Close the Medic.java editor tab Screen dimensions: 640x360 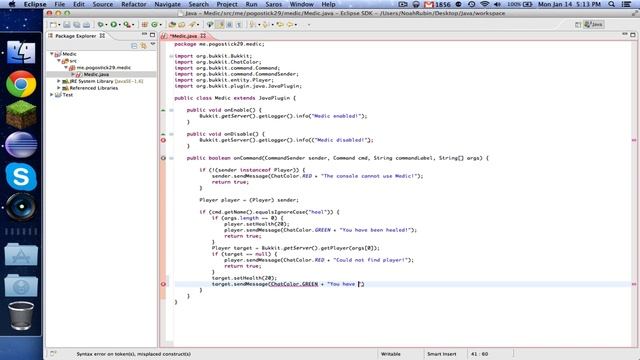pos(203,36)
